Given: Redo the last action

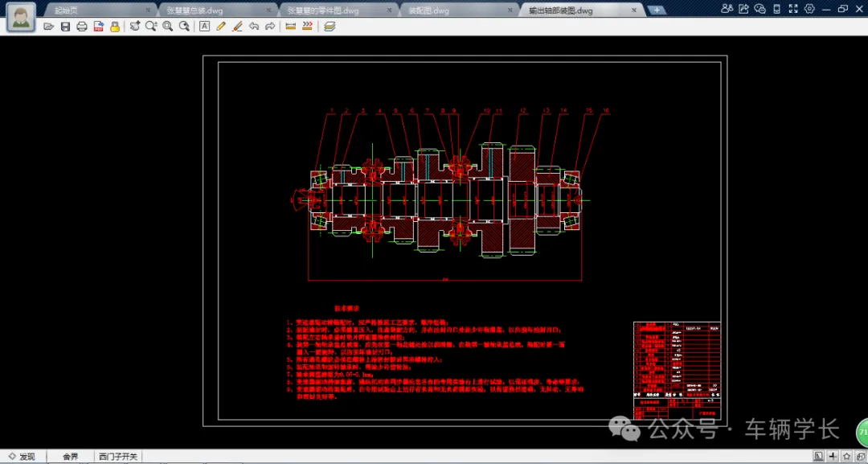Looking at the screenshot, I should click(x=270, y=26).
